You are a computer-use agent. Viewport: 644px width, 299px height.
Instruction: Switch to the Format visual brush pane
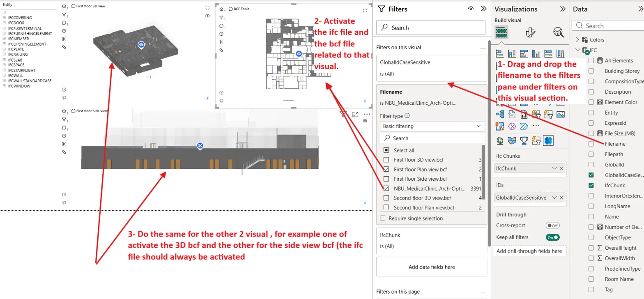(530, 32)
